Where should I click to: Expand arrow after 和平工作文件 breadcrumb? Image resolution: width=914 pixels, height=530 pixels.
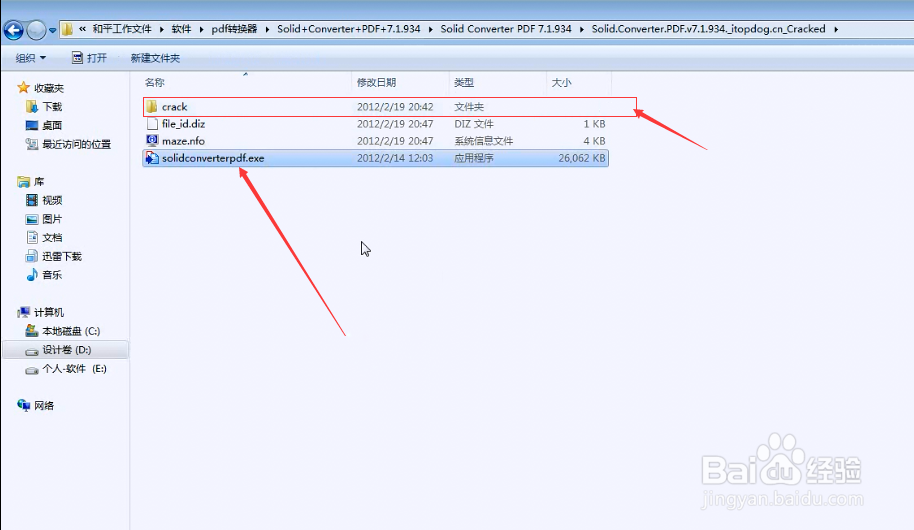coord(161,29)
